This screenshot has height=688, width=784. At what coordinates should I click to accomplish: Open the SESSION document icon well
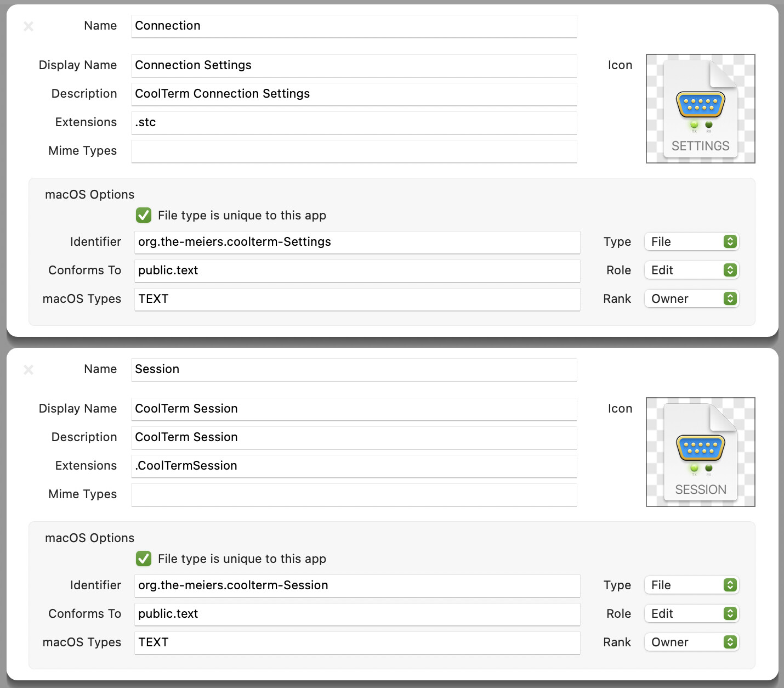[701, 452]
